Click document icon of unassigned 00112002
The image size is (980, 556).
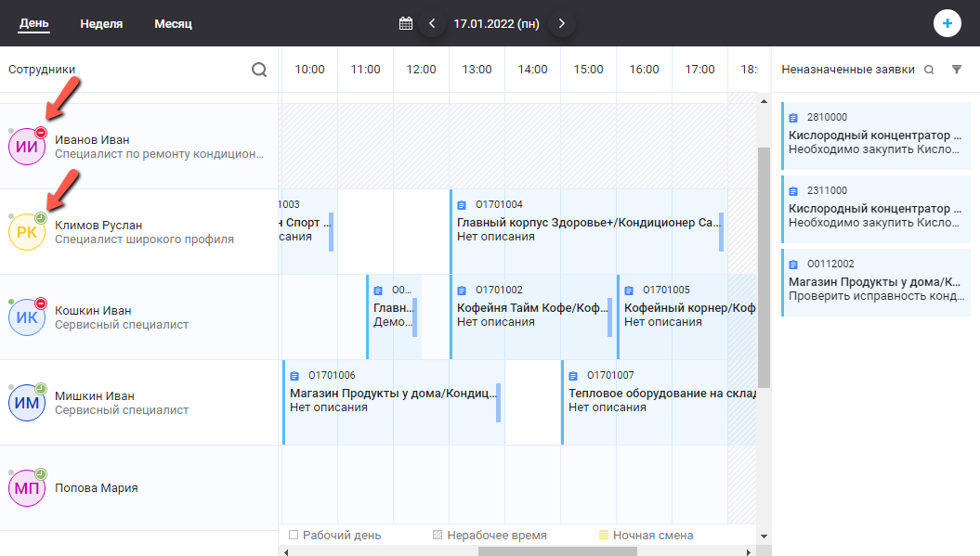(x=793, y=265)
